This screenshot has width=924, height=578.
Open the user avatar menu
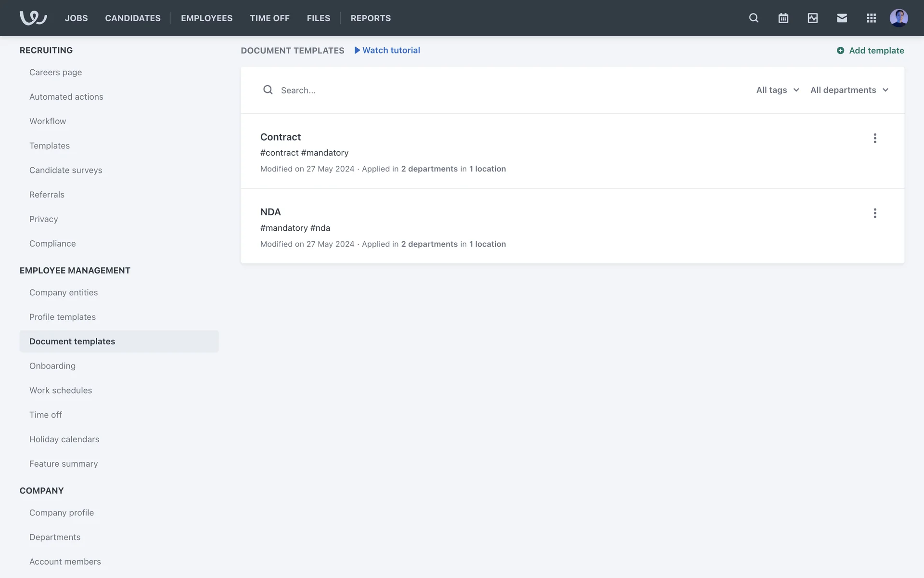[898, 18]
